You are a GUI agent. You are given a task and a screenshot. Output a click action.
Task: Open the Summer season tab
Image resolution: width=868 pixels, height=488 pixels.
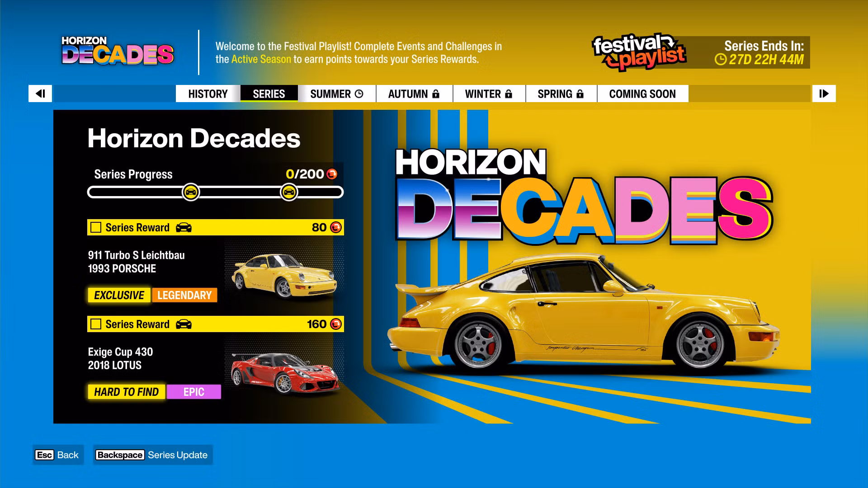tap(337, 94)
